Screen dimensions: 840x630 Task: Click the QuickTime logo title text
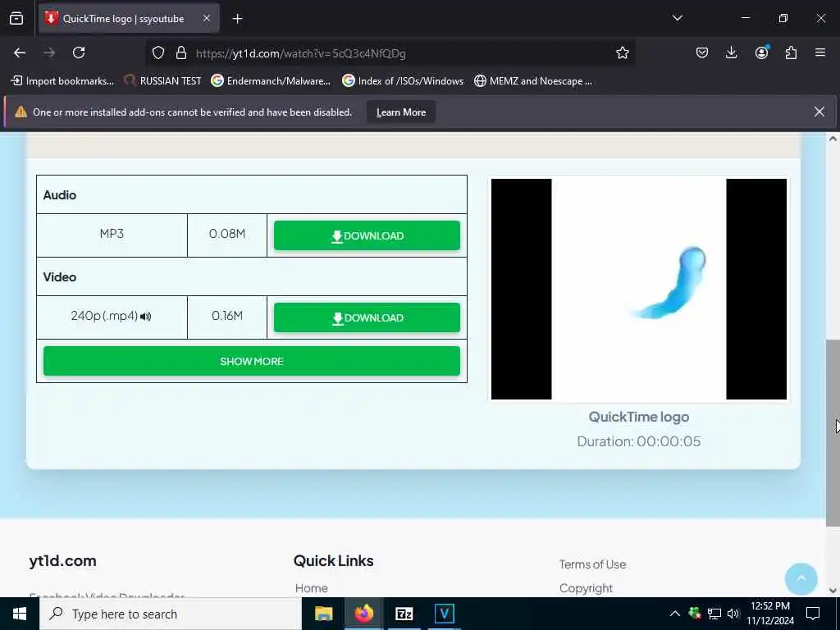pyautogui.click(x=638, y=417)
